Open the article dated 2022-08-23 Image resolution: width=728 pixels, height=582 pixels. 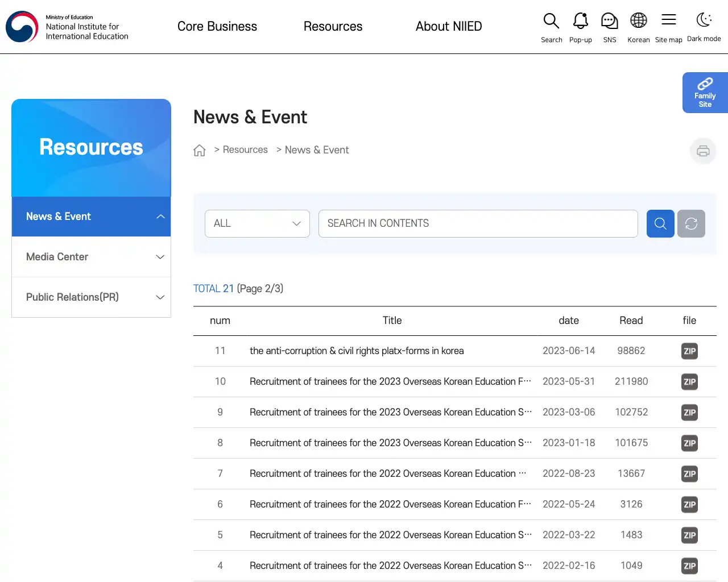[388, 473]
